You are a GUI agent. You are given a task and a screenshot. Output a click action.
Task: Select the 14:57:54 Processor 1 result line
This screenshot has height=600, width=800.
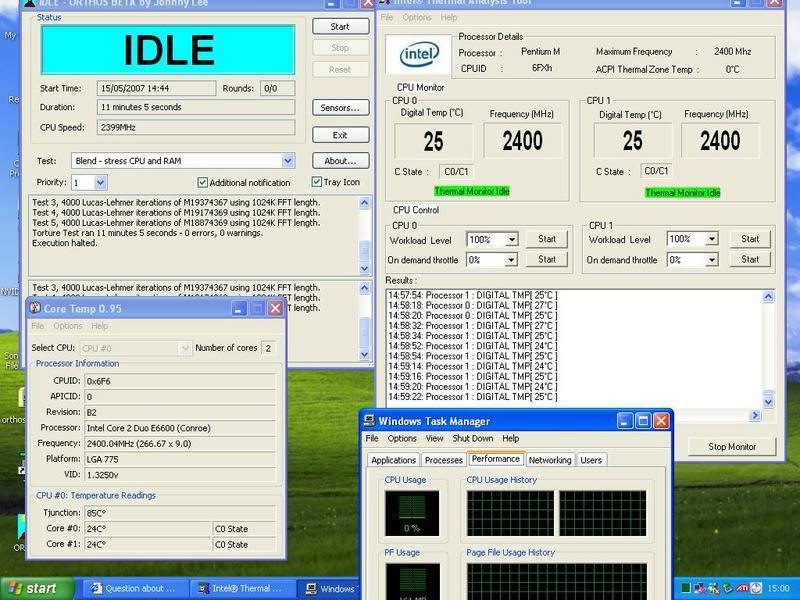coord(472,295)
